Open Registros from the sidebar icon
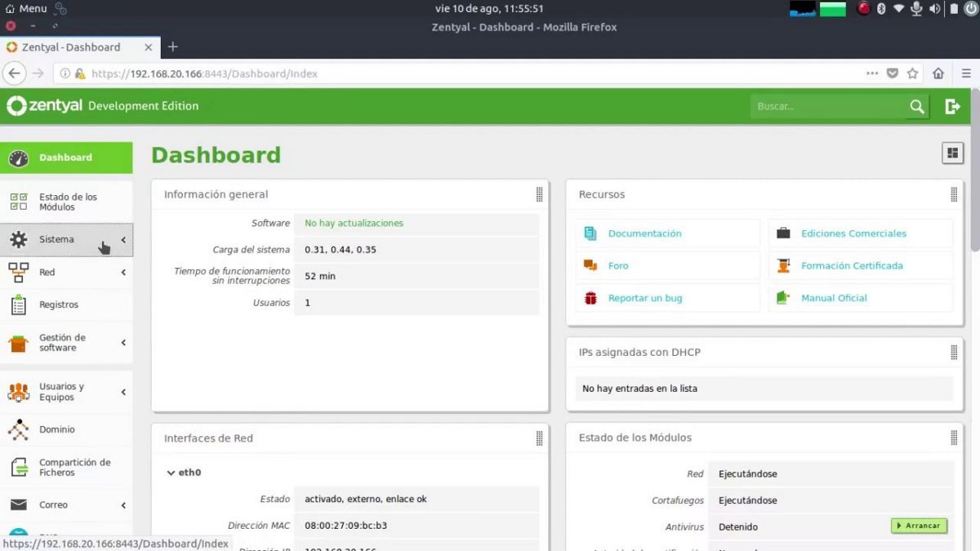 (x=18, y=304)
